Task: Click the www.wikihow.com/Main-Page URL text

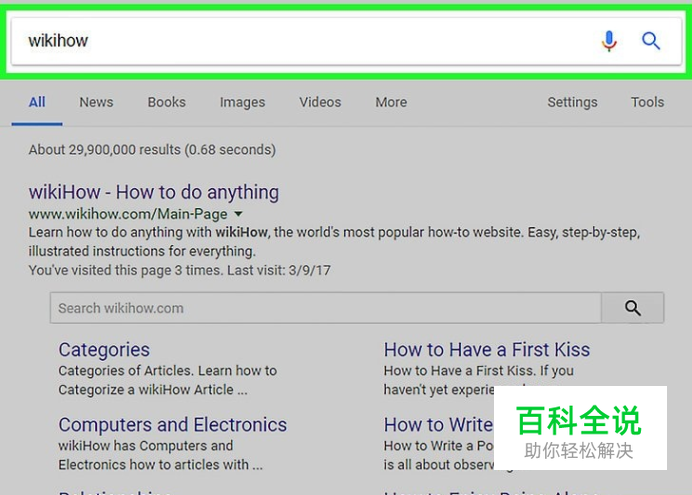Action: [x=128, y=214]
